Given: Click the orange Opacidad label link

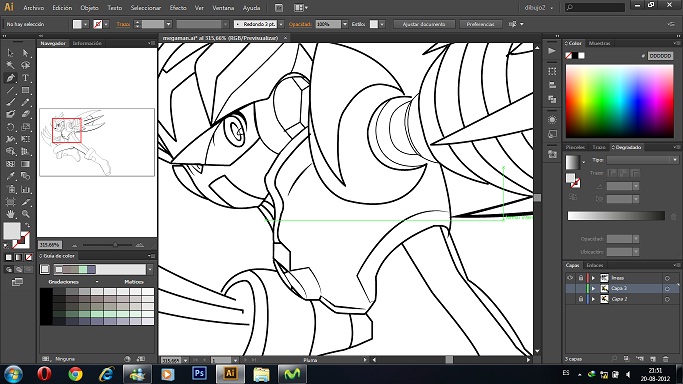Looking at the screenshot, I should tap(300, 24).
